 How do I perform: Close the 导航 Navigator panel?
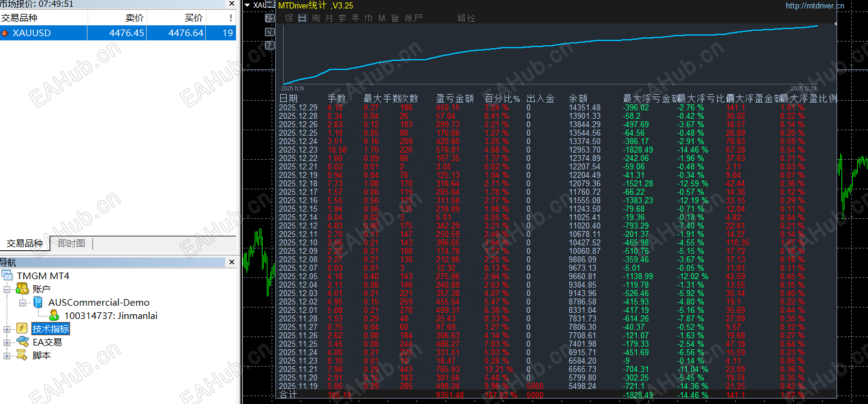(x=232, y=262)
